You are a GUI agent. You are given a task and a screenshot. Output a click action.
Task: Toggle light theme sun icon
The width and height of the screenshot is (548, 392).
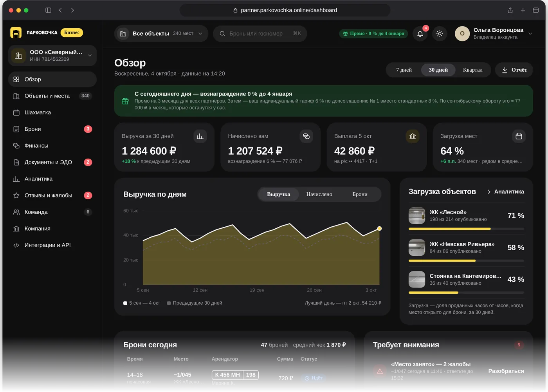click(440, 34)
